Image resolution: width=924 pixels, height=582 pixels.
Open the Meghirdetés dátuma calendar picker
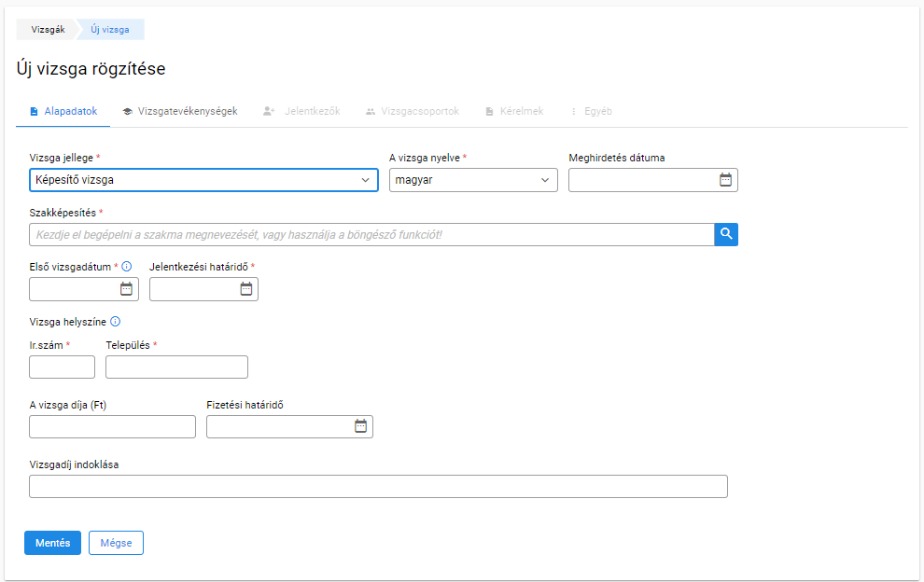(x=725, y=180)
